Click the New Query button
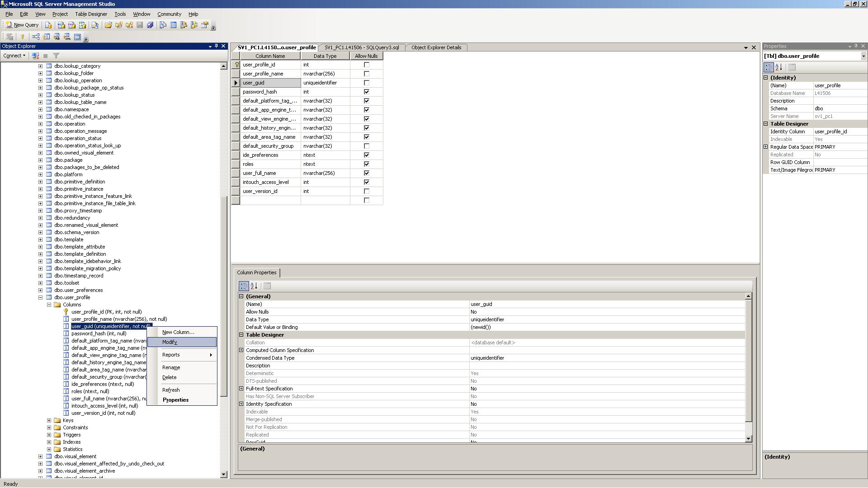Image resolution: width=868 pixels, height=488 pixels. (x=22, y=25)
